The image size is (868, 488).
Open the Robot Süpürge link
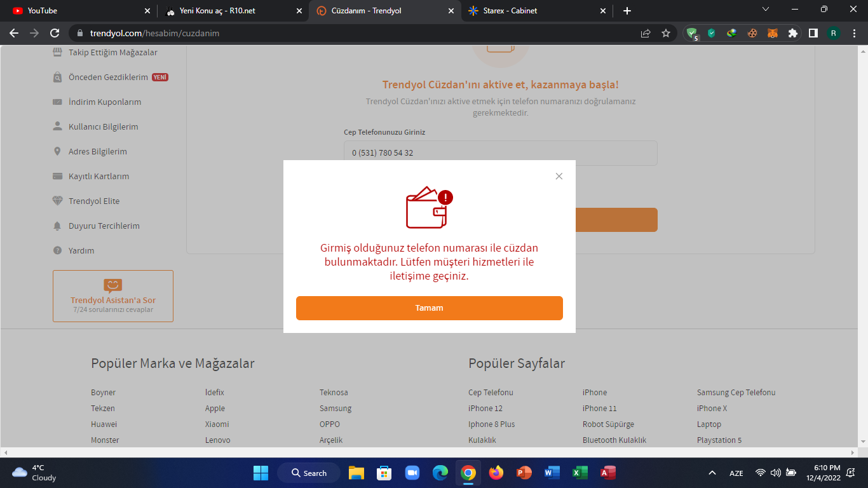point(608,424)
